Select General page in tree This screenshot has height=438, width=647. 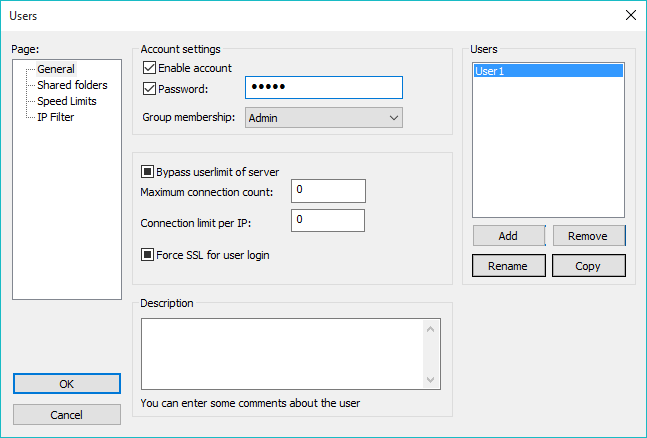(56, 69)
